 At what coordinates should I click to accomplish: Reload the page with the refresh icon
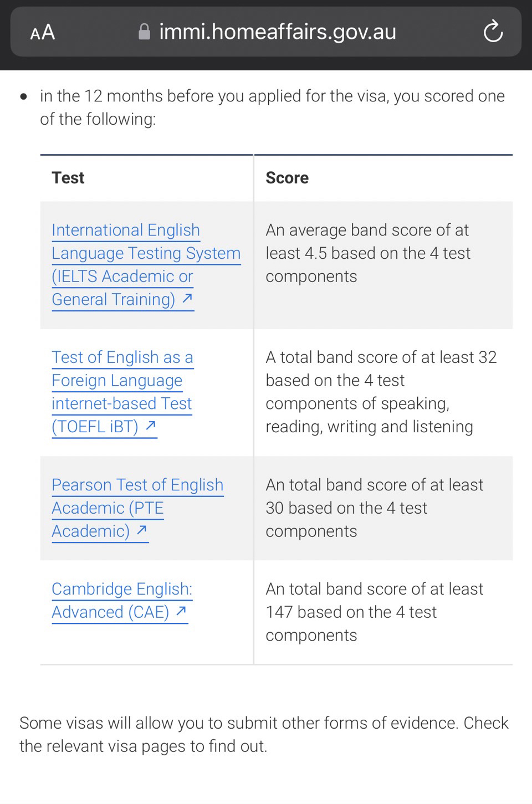point(493,32)
